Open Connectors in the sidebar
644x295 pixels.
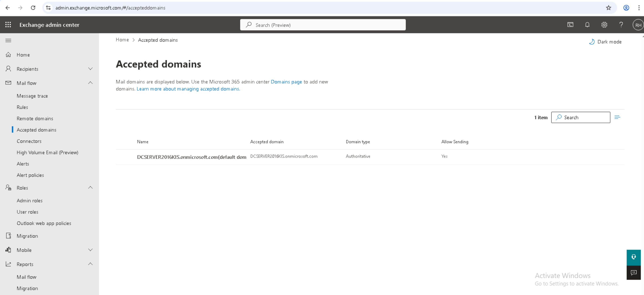[29, 141]
